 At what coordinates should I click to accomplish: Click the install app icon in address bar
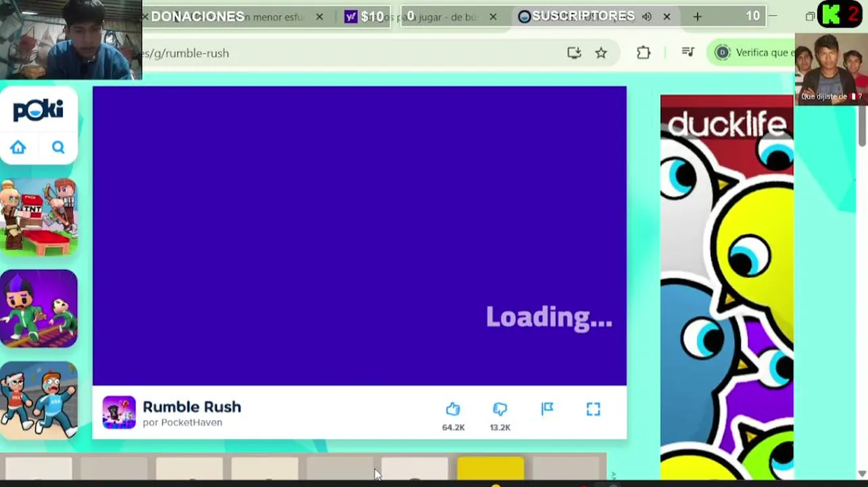point(574,53)
